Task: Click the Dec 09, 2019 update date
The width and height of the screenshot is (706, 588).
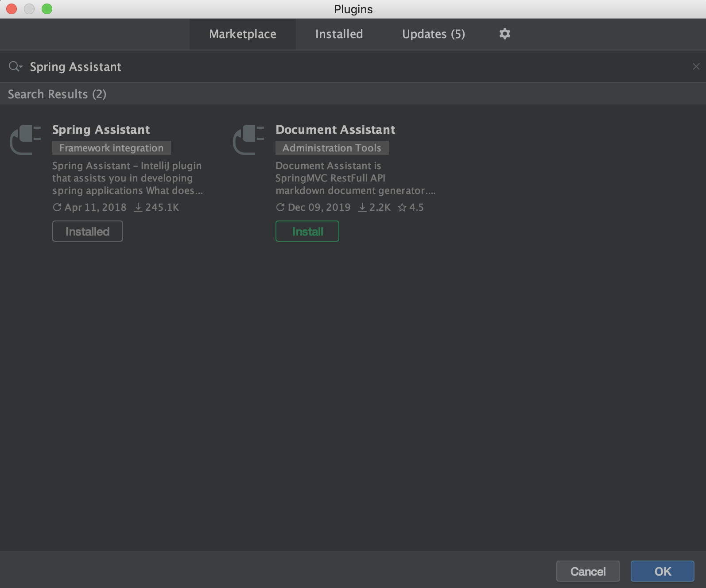Action: [319, 207]
